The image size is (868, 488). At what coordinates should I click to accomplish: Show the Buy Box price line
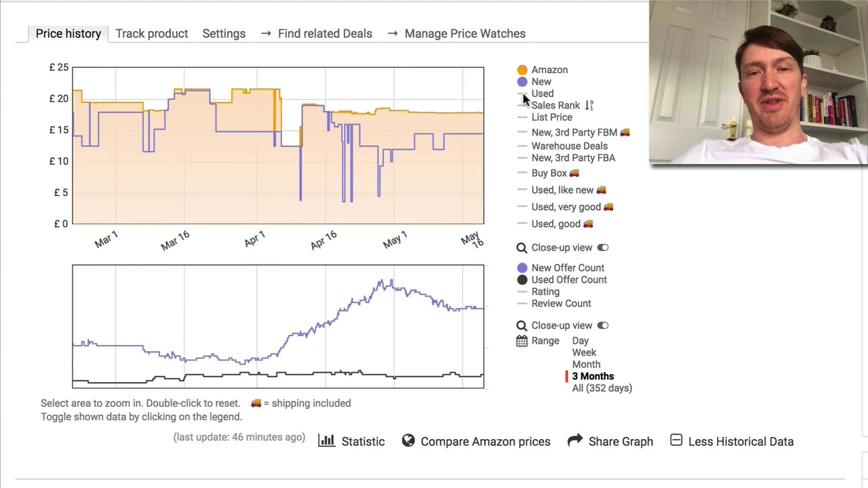549,174
